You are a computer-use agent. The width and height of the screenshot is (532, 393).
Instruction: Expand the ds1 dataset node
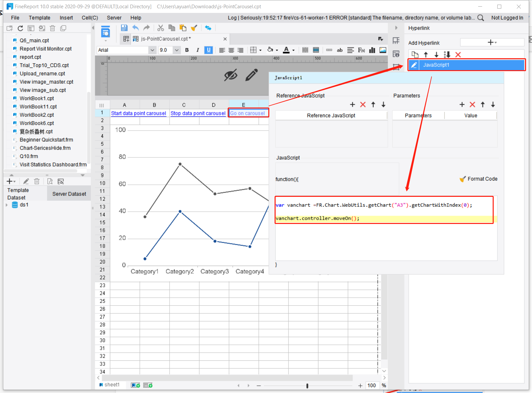click(6, 205)
